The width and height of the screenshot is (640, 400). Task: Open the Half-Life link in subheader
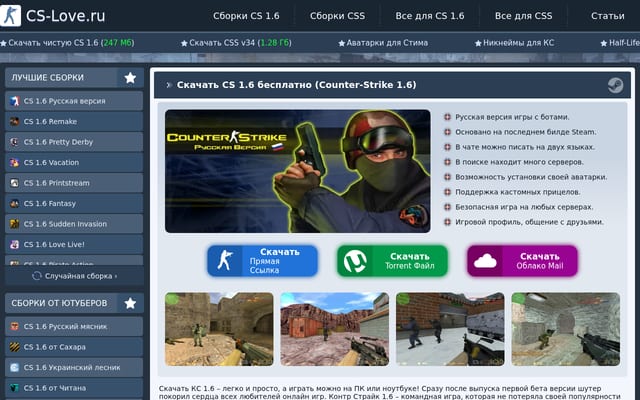tap(620, 43)
